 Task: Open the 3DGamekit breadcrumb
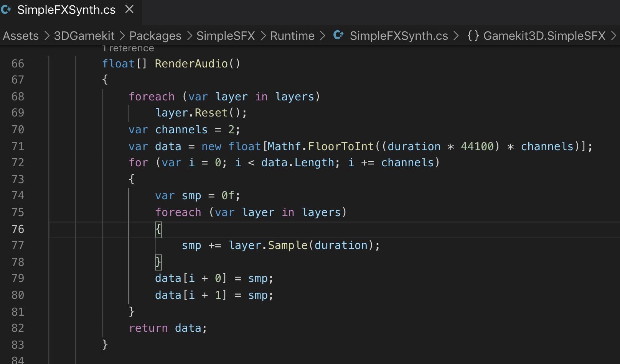click(84, 36)
